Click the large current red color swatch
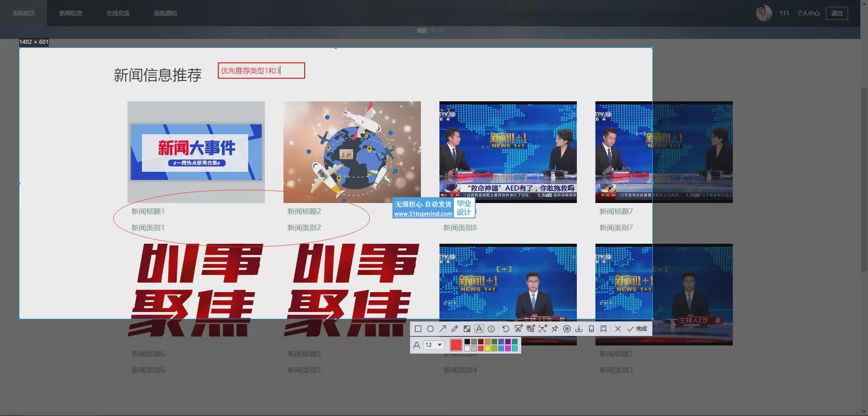The width and height of the screenshot is (868, 416). pos(456,345)
